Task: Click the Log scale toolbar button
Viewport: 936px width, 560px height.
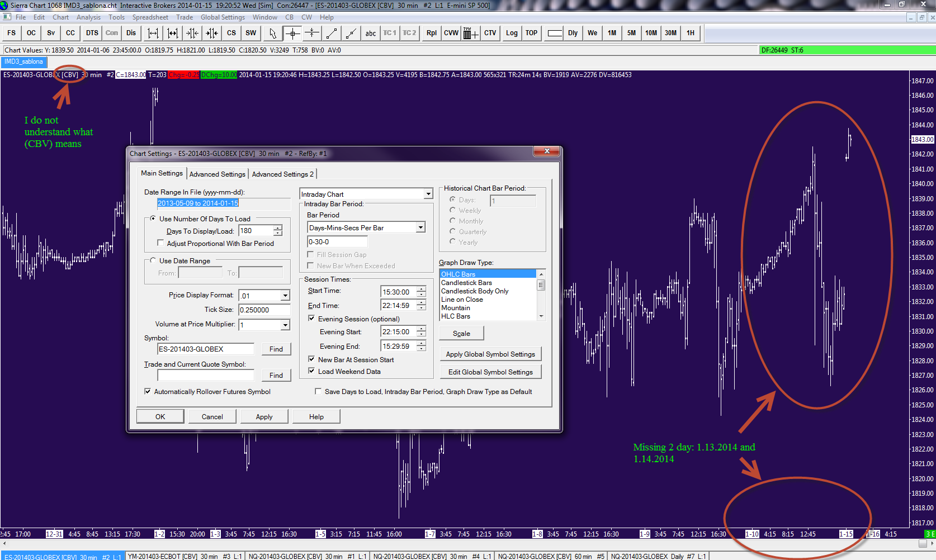Action: click(x=512, y=33)
